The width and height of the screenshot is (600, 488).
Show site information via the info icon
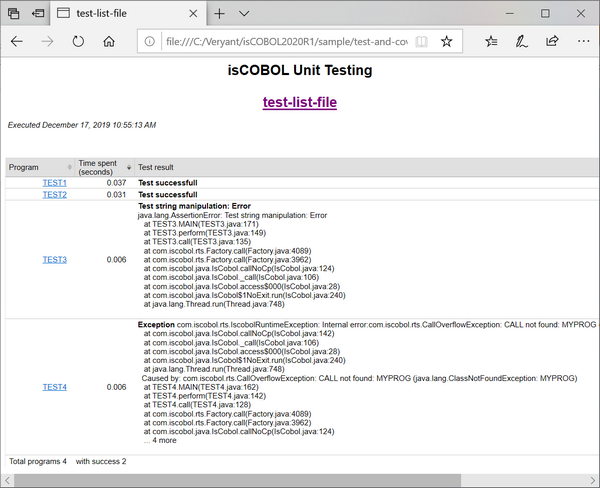pyautogui.click(x=148, y=42)
